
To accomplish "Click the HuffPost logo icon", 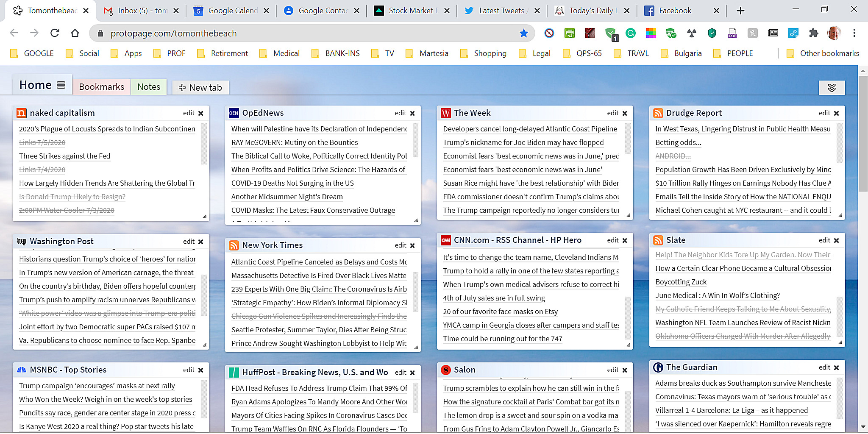I will (x=234, y=373).
